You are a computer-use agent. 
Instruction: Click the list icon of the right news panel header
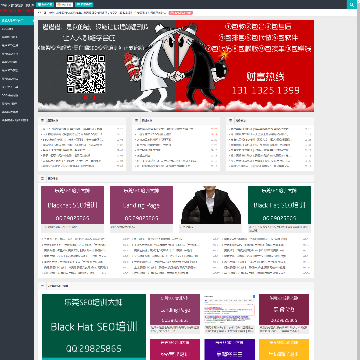pos(230,120)
